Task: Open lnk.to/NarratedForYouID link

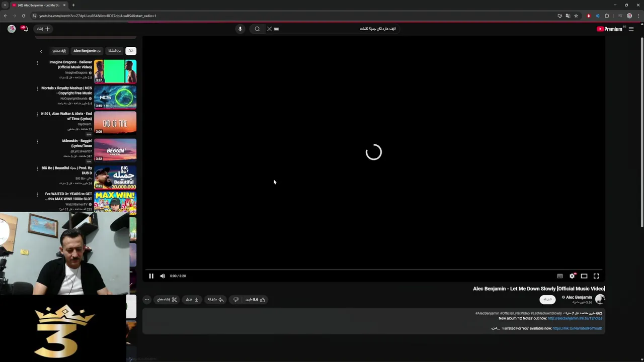Action: point(577,328)
